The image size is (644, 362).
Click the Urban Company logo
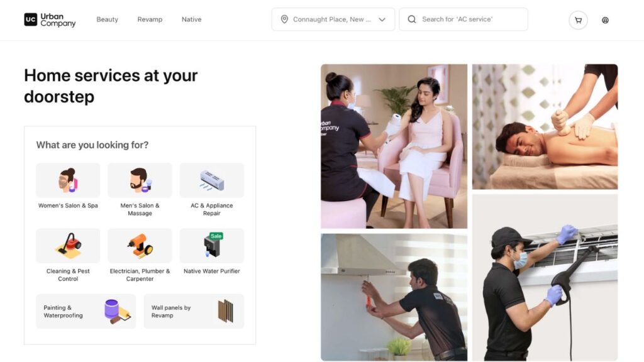click(50, 19)
